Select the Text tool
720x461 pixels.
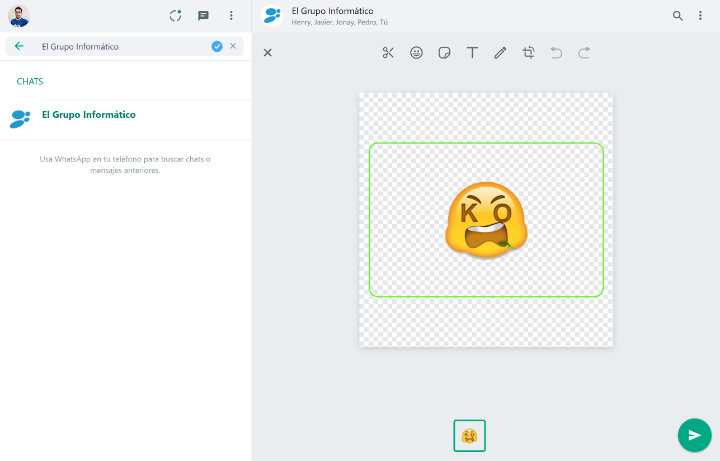point(472,53)
